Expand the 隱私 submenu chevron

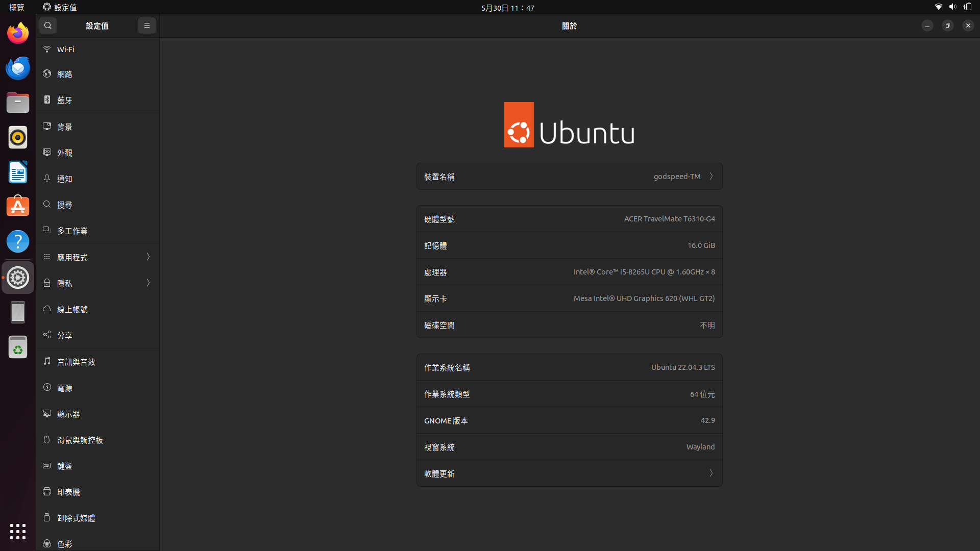pos(149,283)
